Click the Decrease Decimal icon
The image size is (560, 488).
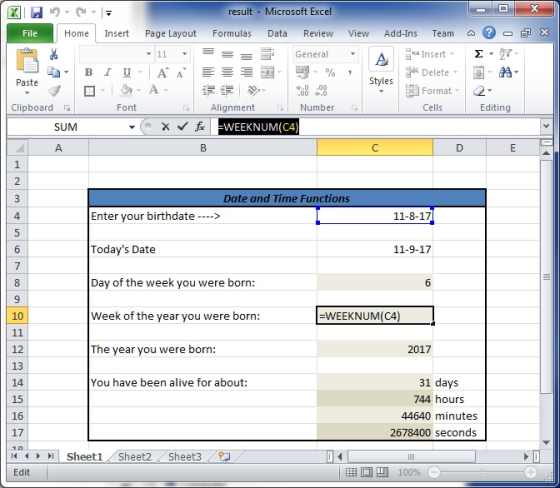[x=321, y=91]
